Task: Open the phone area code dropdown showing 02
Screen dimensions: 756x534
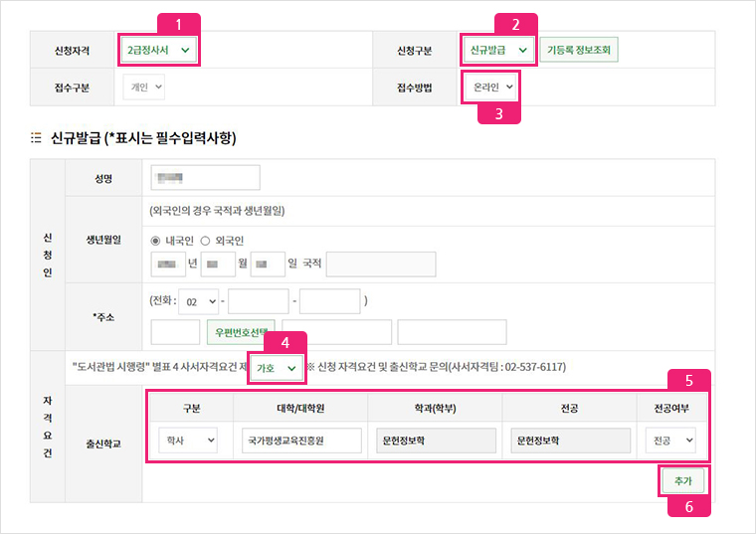Action: click(x=199, y=301)
